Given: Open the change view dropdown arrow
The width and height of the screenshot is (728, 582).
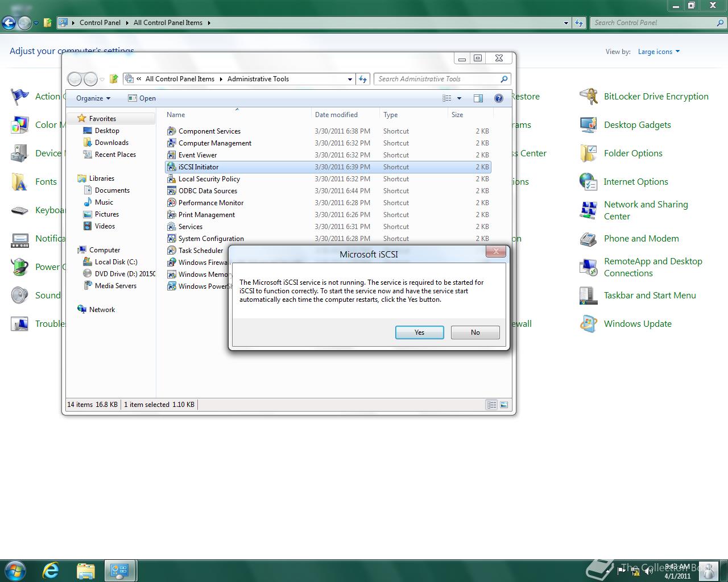Looking at the screenshot, I should pyautogui.click(x=460, y=98).
